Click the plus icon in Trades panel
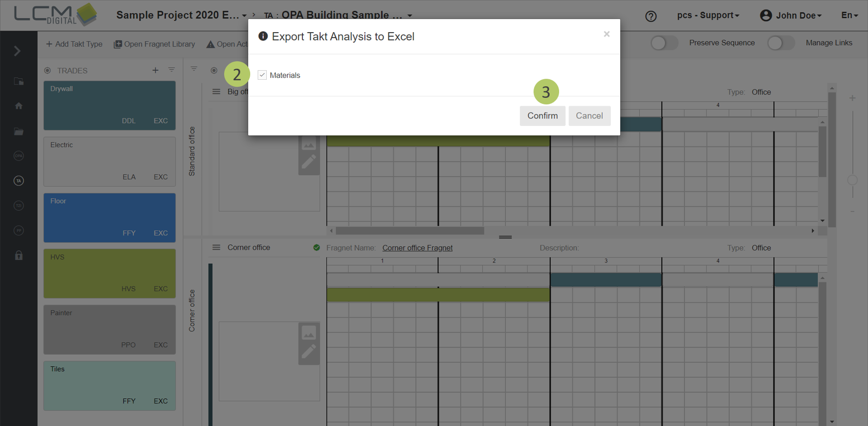868x426 pixels. point(155,70)
